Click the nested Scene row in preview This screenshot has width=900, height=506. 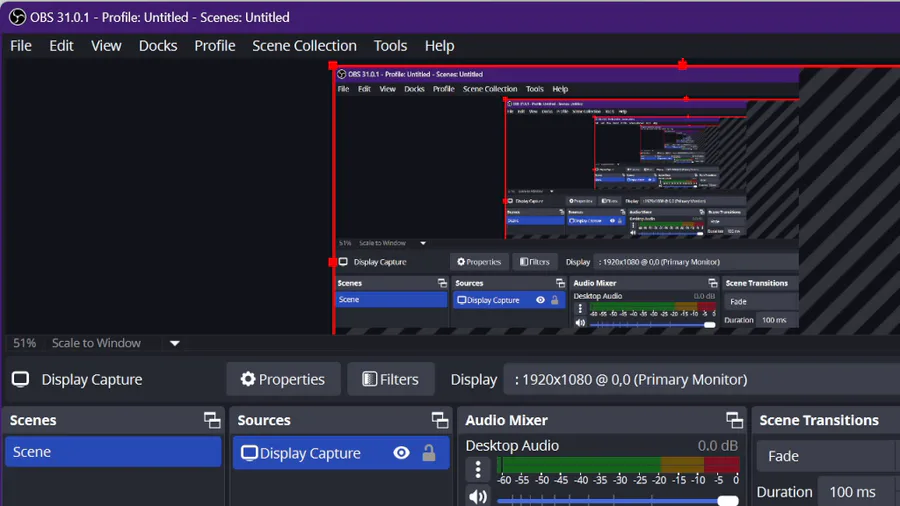click(391, 299)
